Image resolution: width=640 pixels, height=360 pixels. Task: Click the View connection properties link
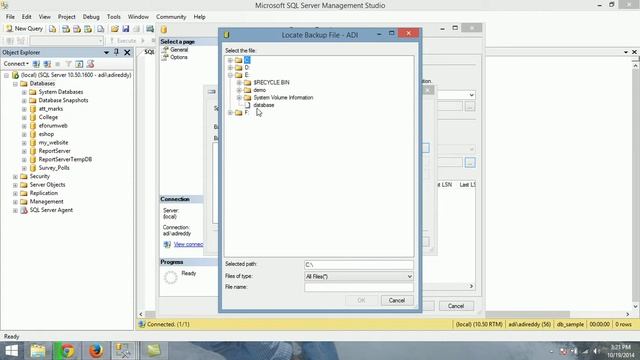188,244
